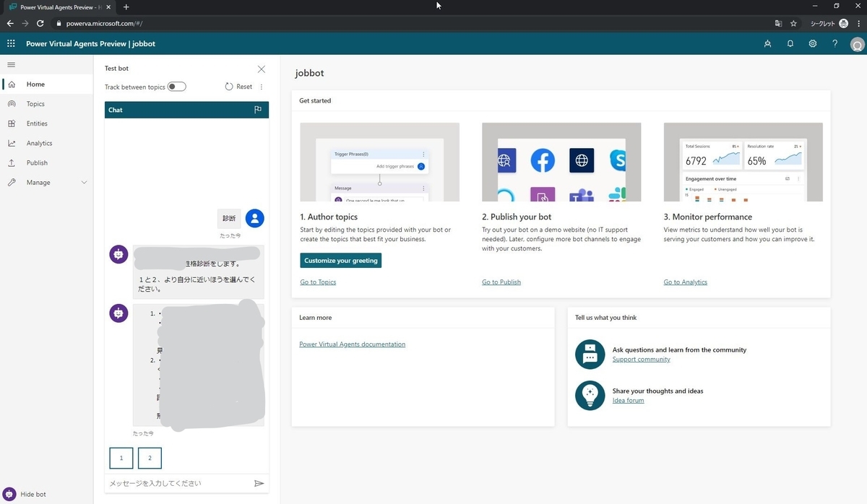Open help question mark icon

point(834,43)
